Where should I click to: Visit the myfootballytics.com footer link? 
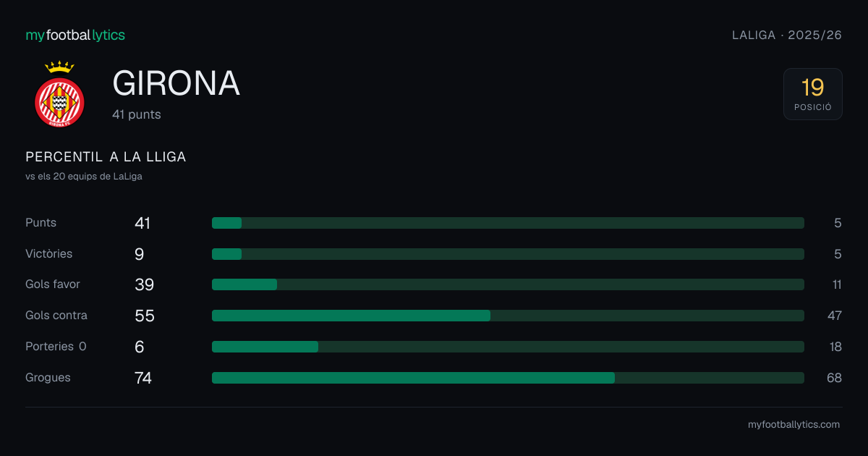tap(793, 425)
